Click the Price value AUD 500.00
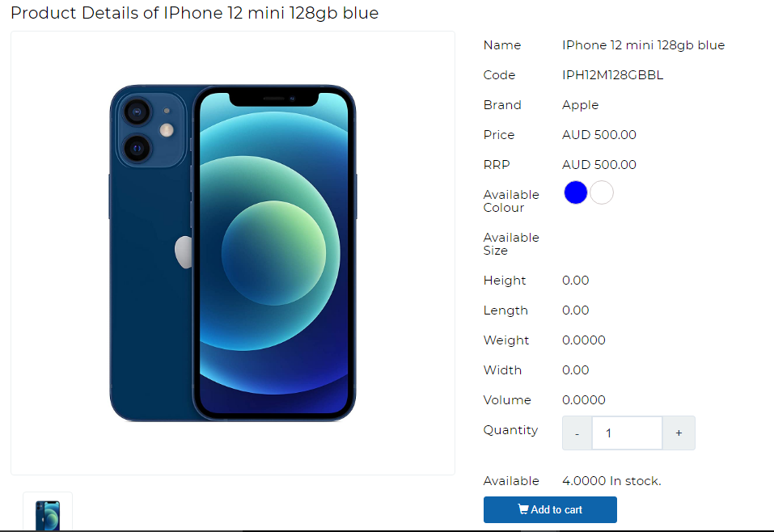This screenshot has height=532, width=774. pos(598,135)
